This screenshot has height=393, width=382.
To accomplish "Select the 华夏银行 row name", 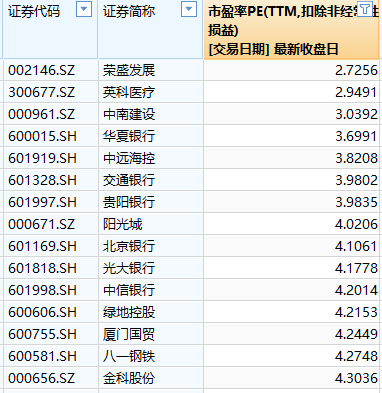I will pos(151,136).
